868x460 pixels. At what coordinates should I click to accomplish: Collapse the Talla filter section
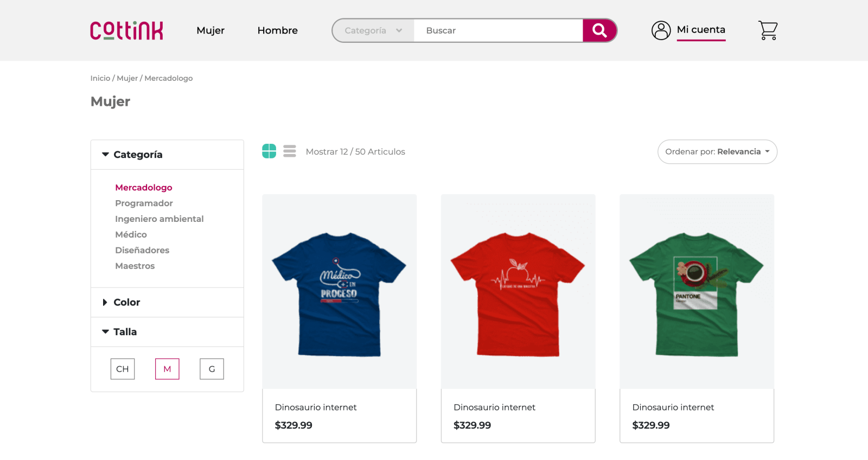[125, 332]
